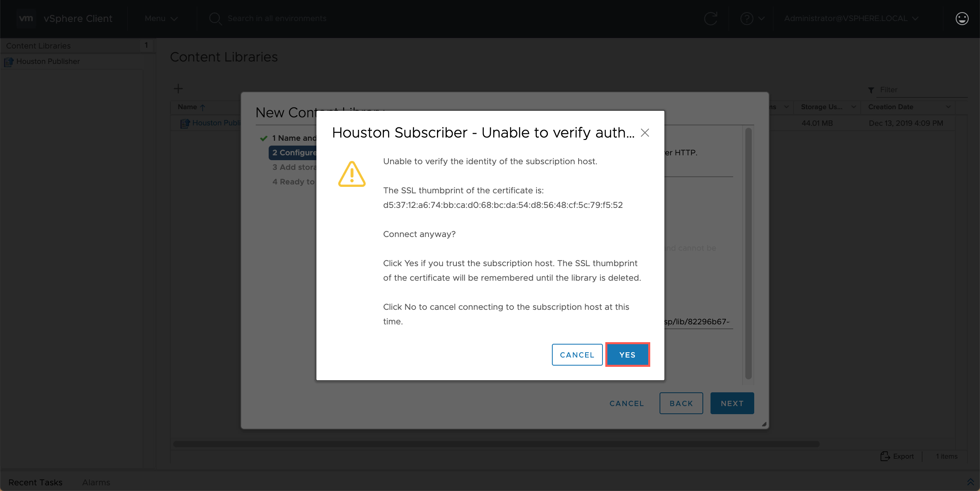Open the Houston Publi... library link in table
The height and width of the screenshot is (491, 980).
point(216,123)
